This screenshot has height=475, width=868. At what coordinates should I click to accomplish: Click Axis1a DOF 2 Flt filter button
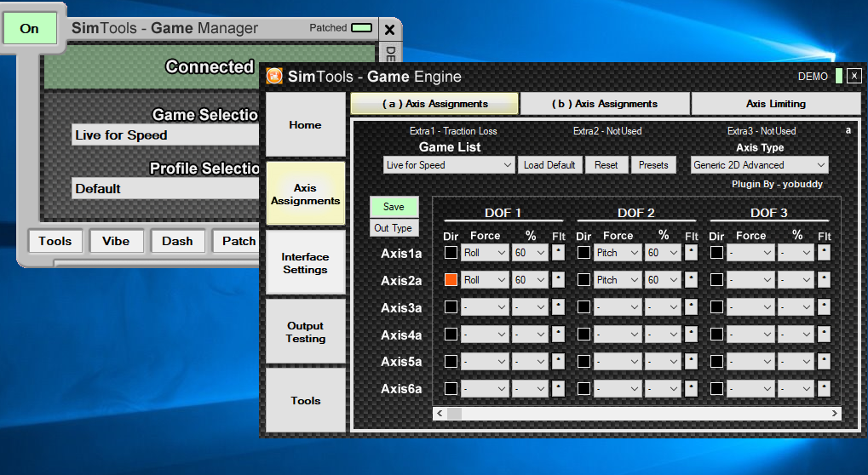click(x=691, y=253)
